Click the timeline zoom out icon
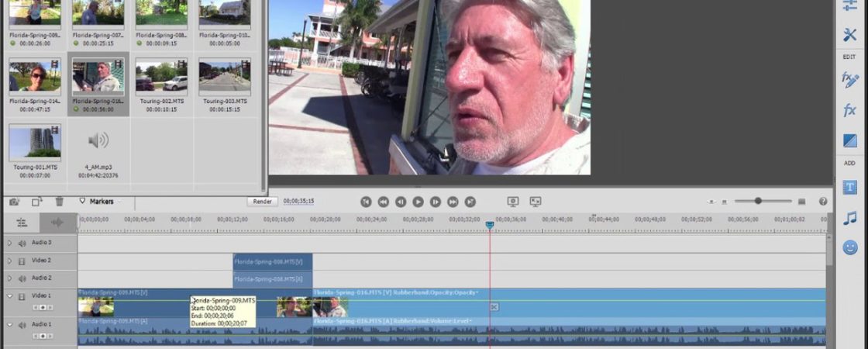 click(724, 202)
